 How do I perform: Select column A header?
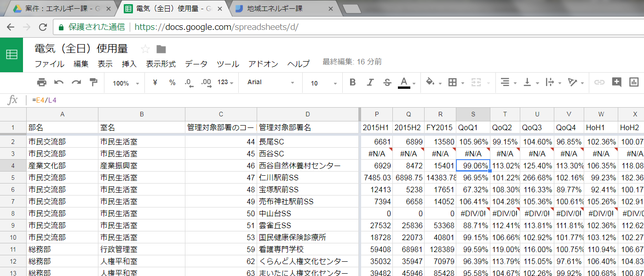tap(62, 115)
